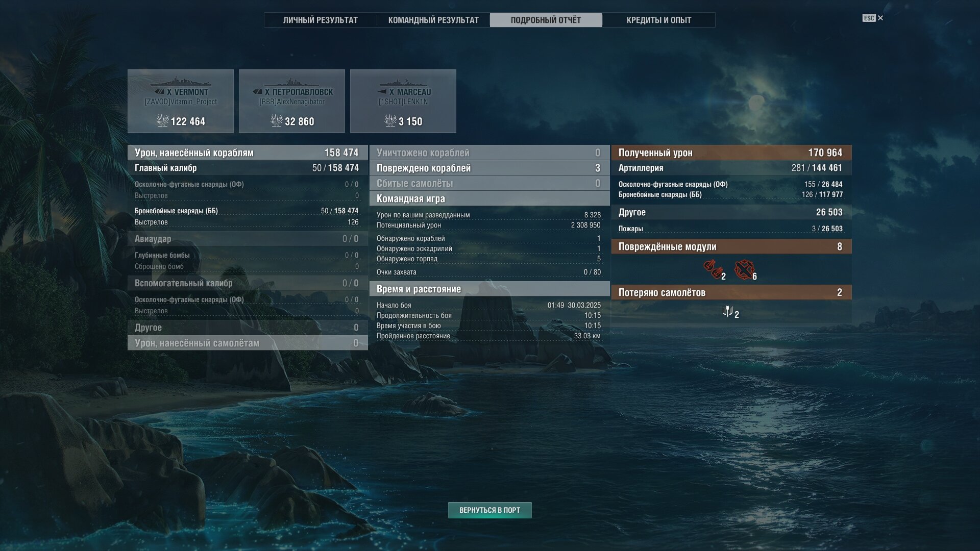Select the X Петропавловск target card
Screen dimensions: 980x551
point(292,101)
